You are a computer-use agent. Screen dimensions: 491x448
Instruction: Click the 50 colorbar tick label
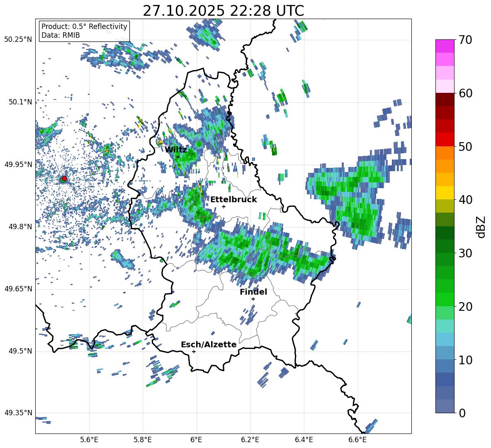pyautogui.click(x=465, y=146)
